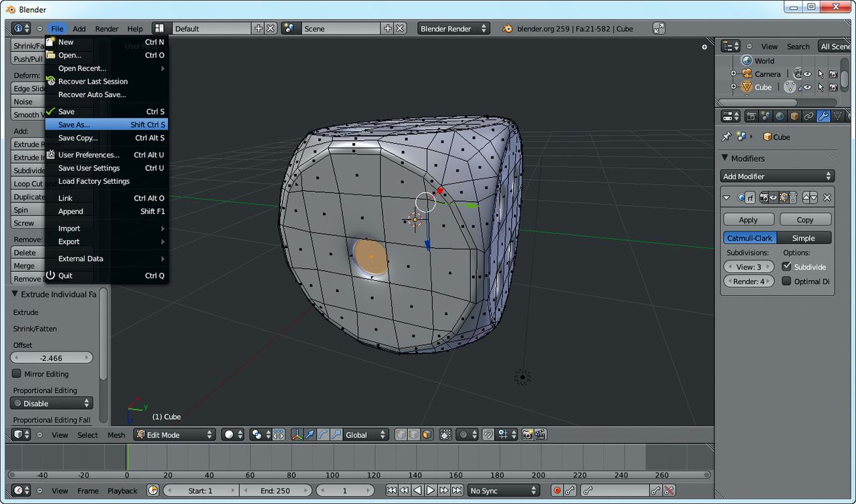
Task: Toggle Cube visibility eye in outliner
Action: [807, 87]
